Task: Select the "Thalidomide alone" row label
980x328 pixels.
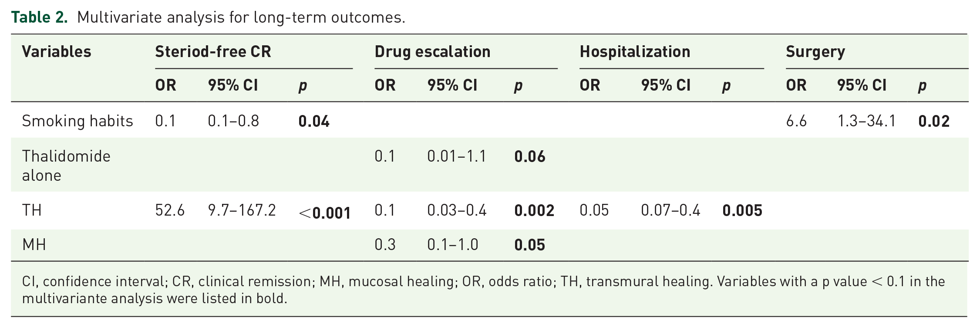Action: [x=66, y=166]
